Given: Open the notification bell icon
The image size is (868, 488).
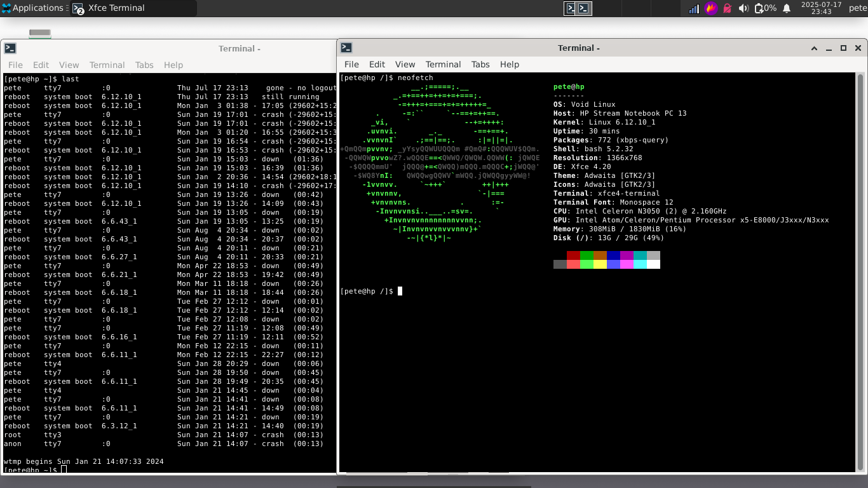Looking at the screenshot, I should (x=787, y=8).
